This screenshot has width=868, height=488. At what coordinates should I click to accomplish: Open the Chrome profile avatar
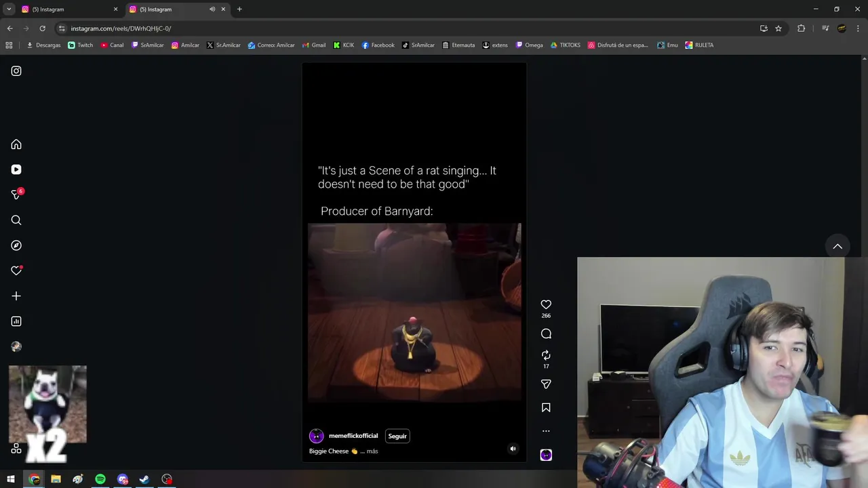click(842, 28)
